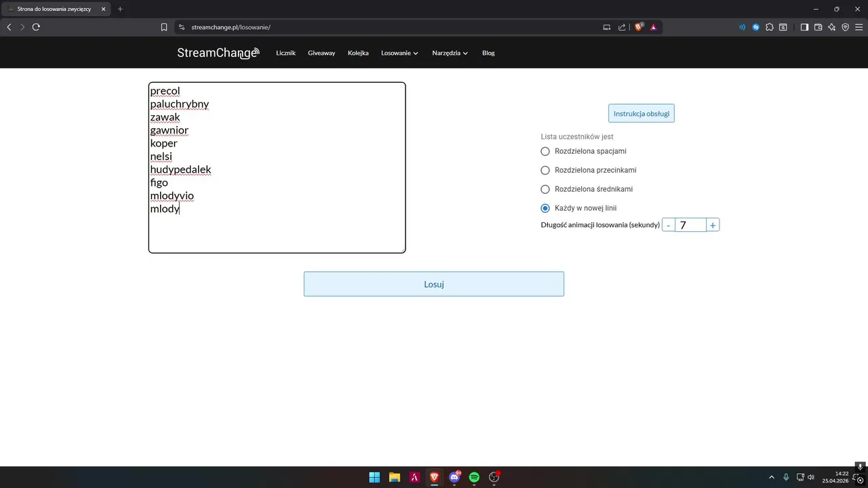Click the tab search extension icon

tap(783, 27)
